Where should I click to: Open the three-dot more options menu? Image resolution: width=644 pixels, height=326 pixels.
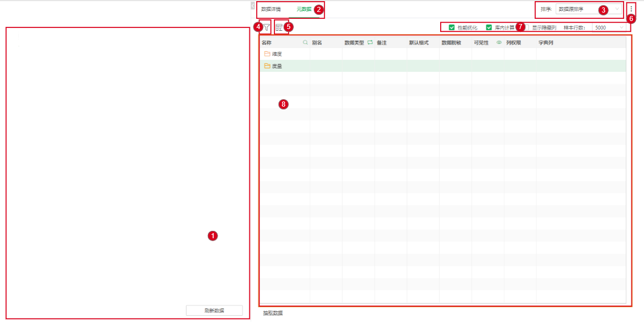pyautogui.click(x=631, y=10)
